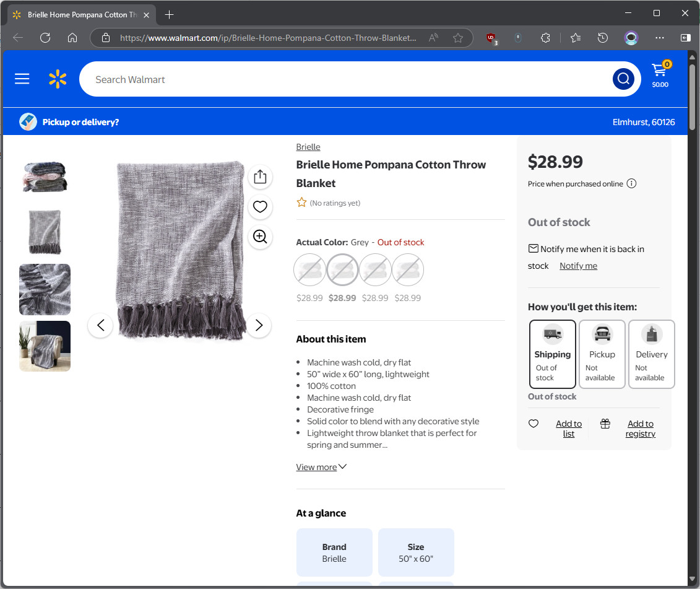Click Add to registry
This screenshot has height=589, width=700.
click(640, 429)
